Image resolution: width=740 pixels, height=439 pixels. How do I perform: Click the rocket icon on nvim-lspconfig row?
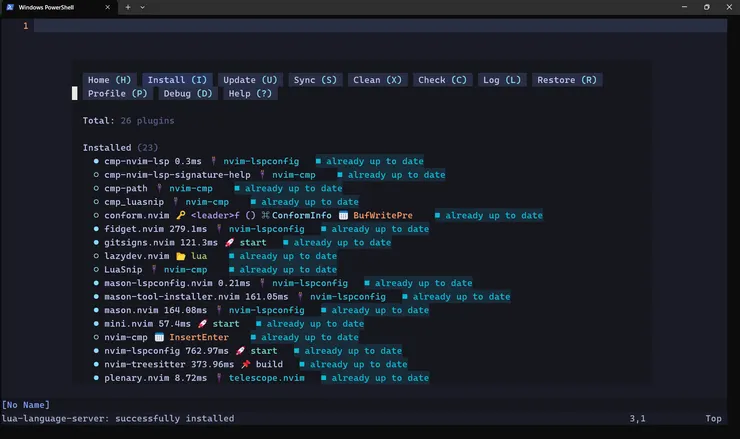tap(240, 351)
